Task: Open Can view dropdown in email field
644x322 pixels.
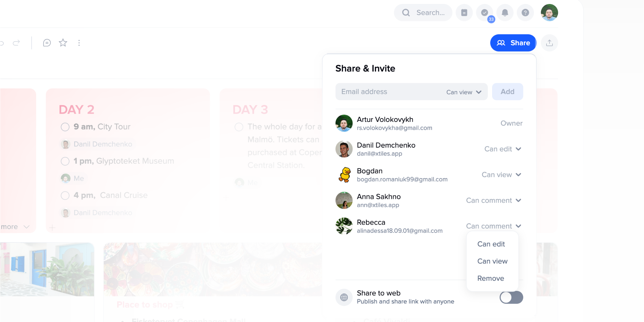Action: pyautogui.click(x=464, y=92)
